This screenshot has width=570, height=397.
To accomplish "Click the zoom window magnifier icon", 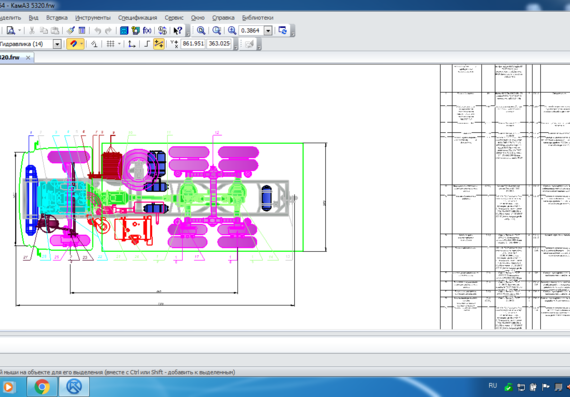I will (x=201, y=31).
